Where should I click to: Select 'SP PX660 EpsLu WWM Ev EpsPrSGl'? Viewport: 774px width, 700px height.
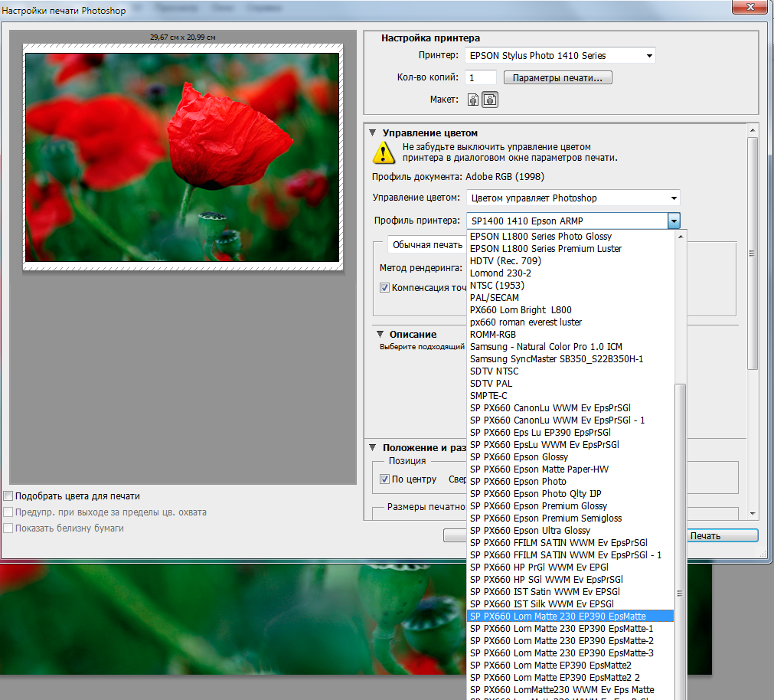pyautogui.click(x=570, y=444)
